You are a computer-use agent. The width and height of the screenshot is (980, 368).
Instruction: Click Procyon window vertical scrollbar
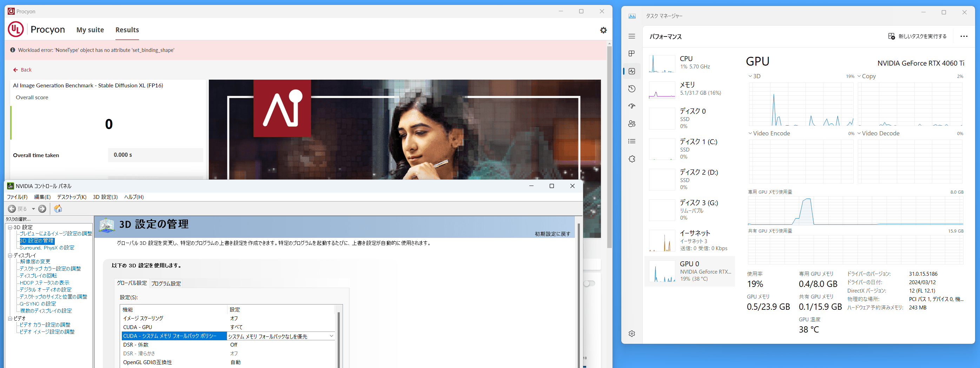pyautogui.click(x=609, y=147)
